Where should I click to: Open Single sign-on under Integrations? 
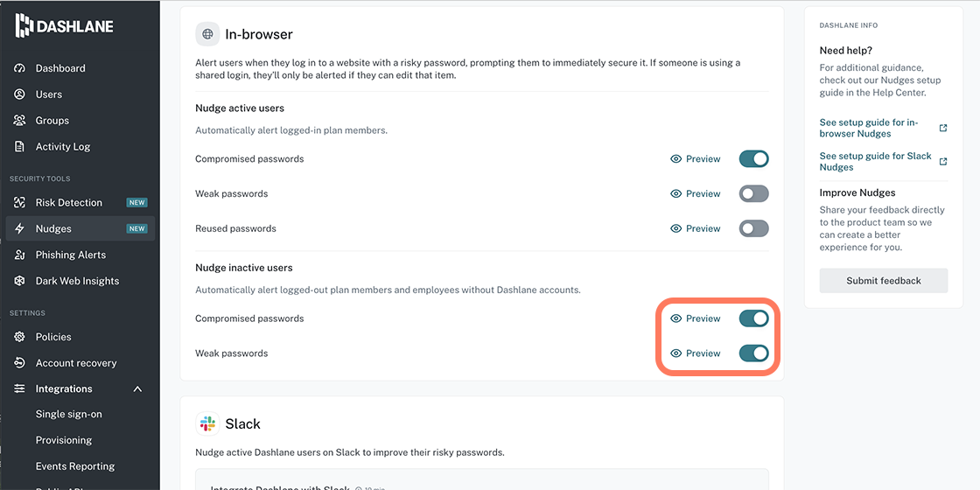tap(69, 415)
